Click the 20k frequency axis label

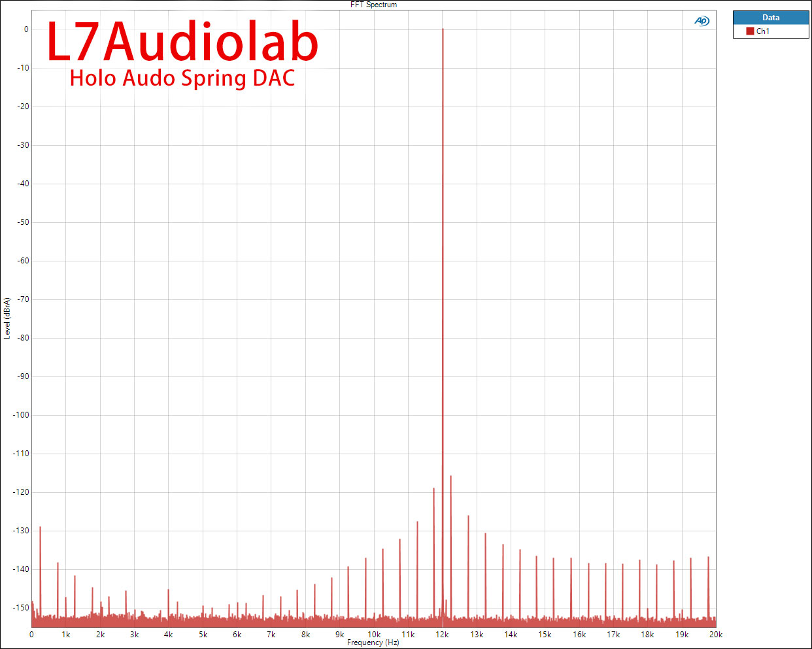716,635
